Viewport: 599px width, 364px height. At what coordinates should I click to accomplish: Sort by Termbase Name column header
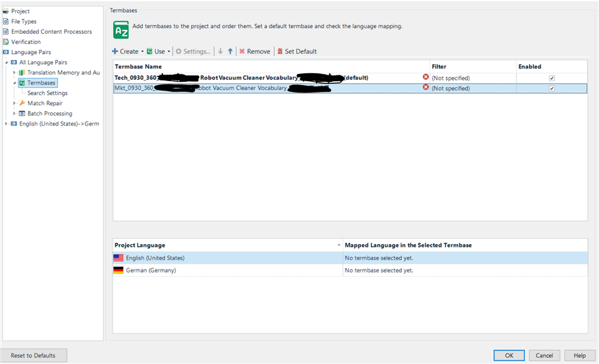point(272,67)
